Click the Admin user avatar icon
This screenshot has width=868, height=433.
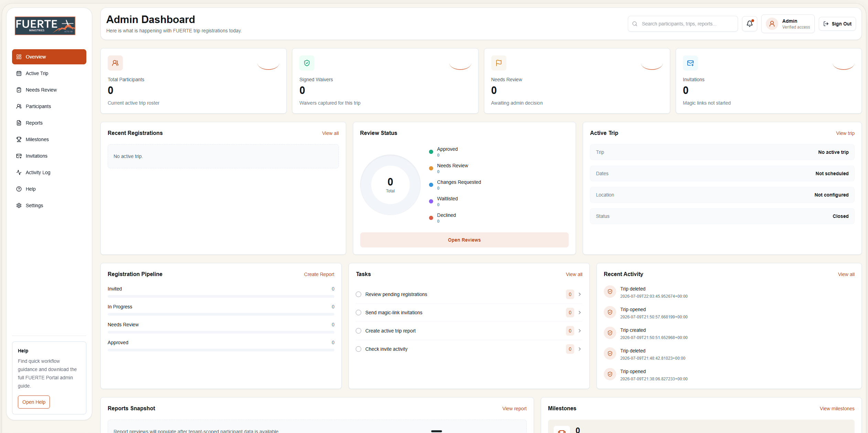772,24
